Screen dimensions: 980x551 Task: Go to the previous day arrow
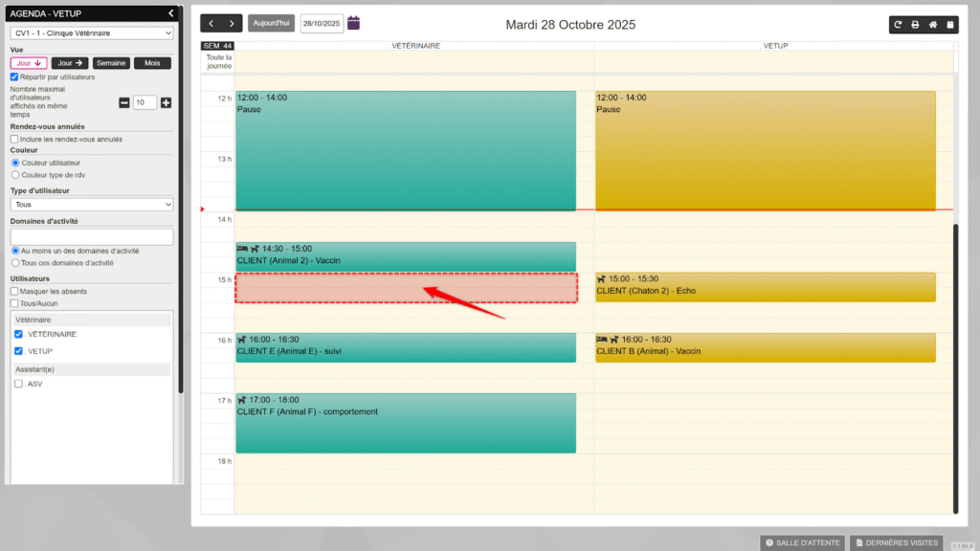coord(211,24)
